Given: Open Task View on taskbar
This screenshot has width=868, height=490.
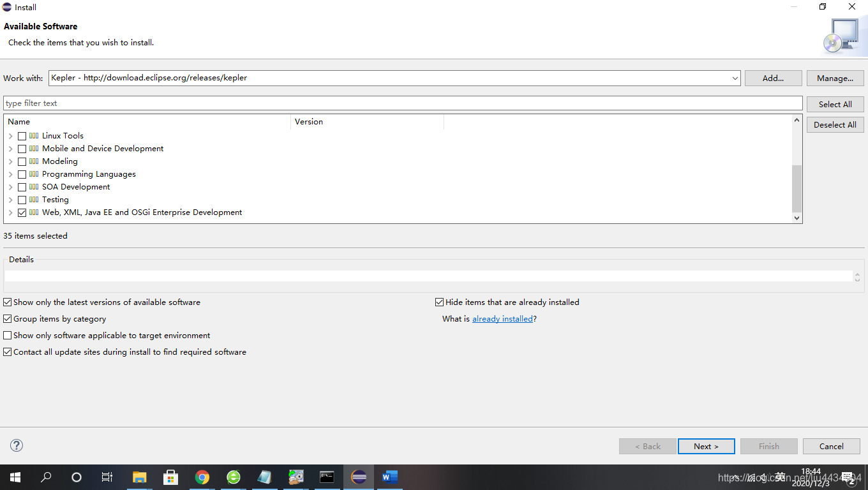Looking at the screenshot, I should click(x=107, y=477).
